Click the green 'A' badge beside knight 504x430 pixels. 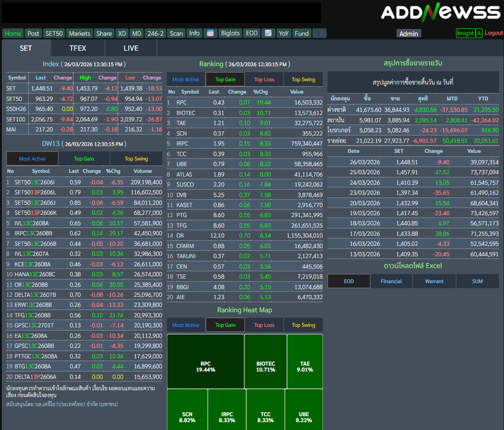point(479,33)
